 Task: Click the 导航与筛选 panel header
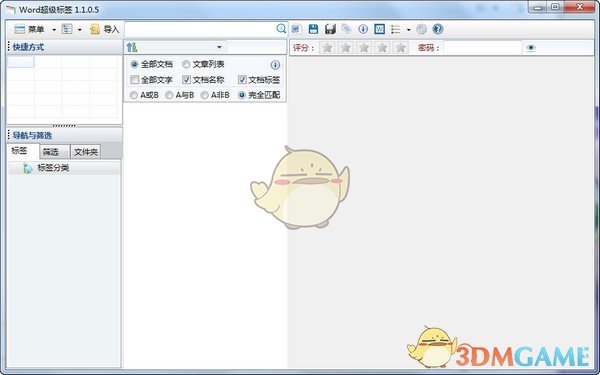tap(64, 135)
